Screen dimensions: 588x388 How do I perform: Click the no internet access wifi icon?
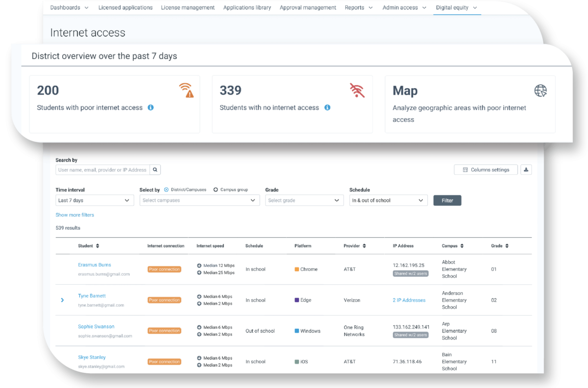coord(357,91)
